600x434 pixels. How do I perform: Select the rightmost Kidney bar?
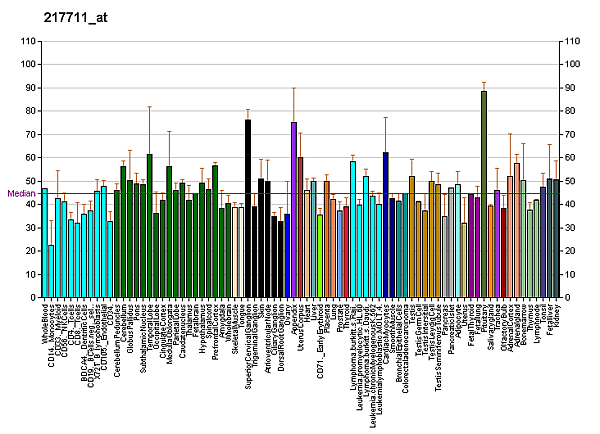556,239
